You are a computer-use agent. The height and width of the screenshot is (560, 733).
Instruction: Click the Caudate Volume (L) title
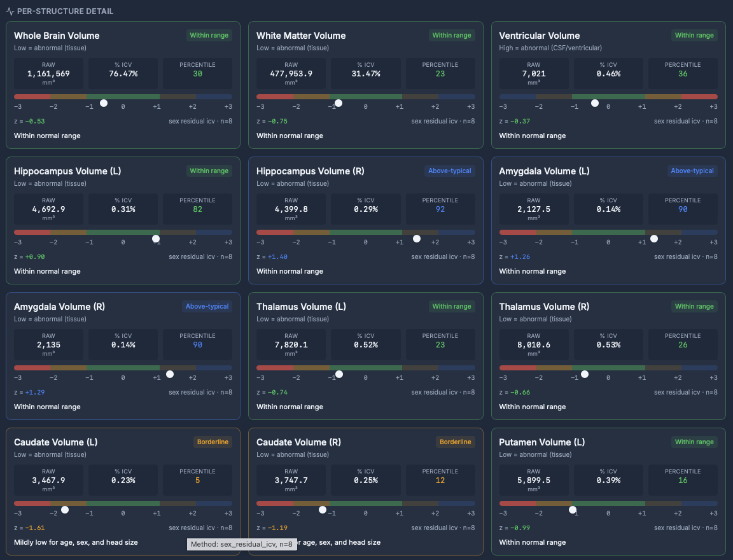55,442
